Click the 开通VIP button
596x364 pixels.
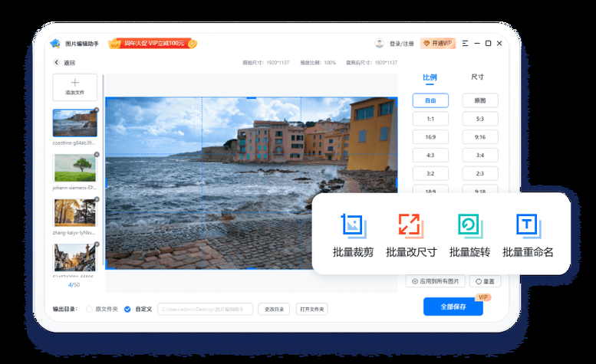point(438,43)
